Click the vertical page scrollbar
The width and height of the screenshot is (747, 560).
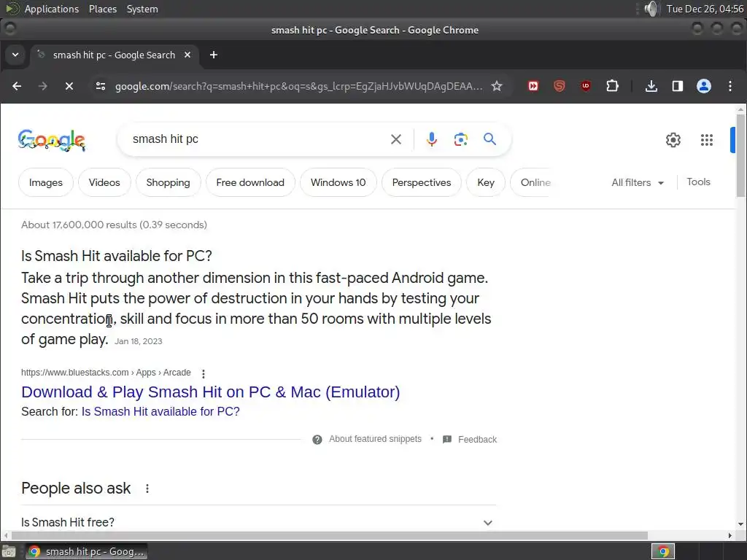pyautogui.click(x=740, y=155)
